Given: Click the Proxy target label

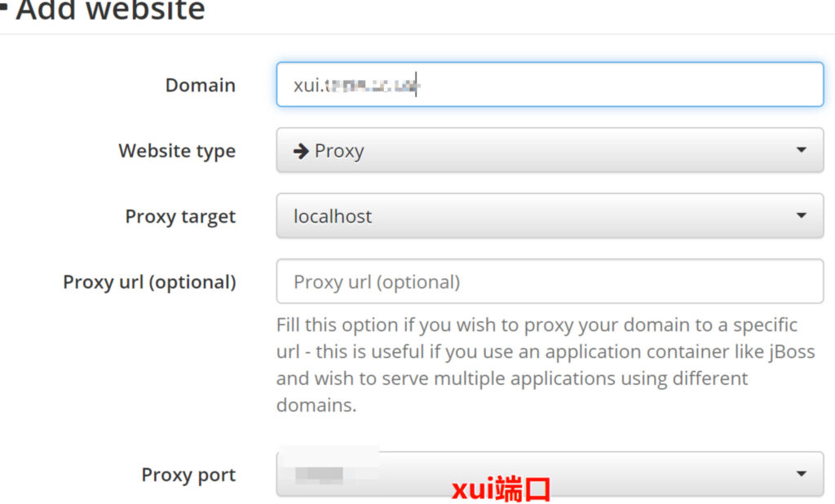Looking at the screenshot, I should tap(180, 216).
